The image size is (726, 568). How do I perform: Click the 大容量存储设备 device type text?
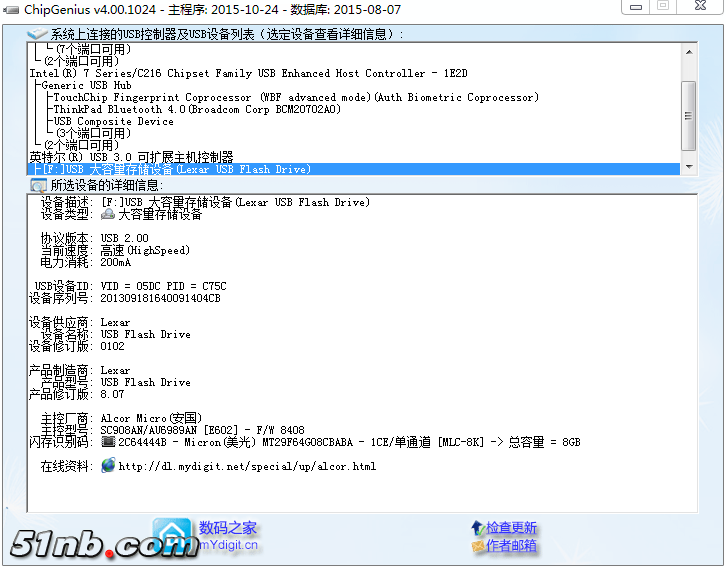click(160, 214)
